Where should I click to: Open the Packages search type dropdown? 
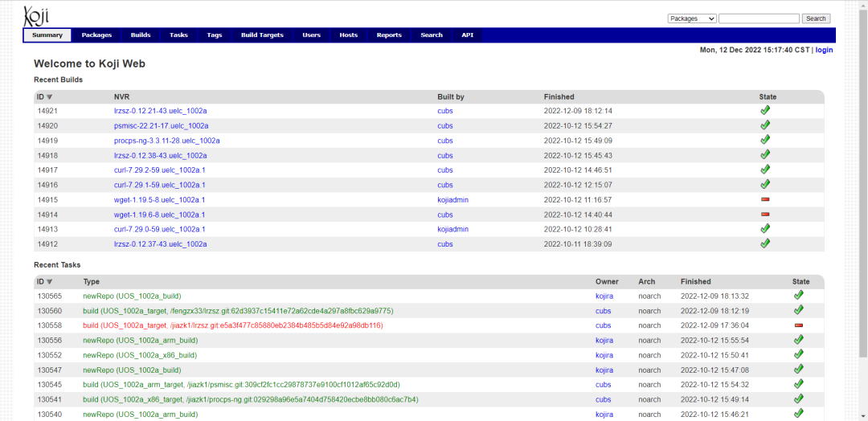(692, 18)
